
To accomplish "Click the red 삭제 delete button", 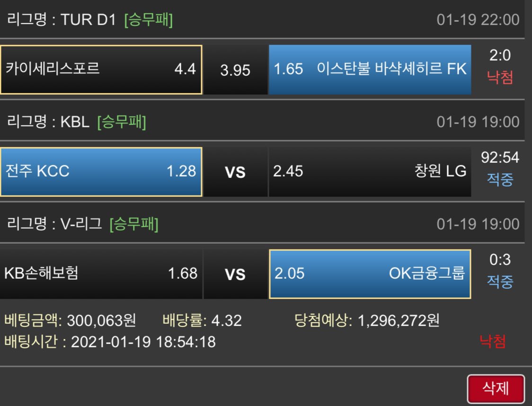I will click(x=496, y=388).
